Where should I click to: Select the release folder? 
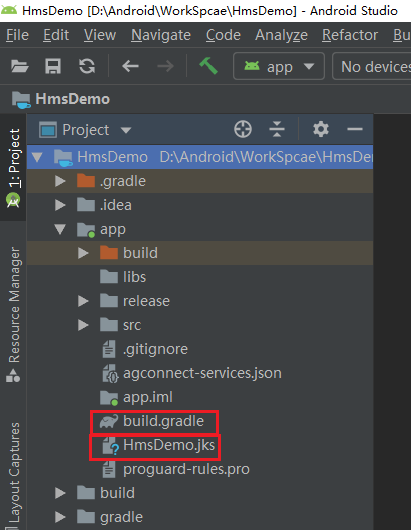pos(200,301)
